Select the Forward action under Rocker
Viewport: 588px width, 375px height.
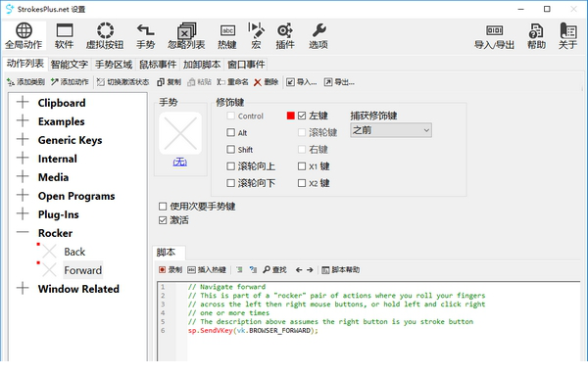coord(83,270)
